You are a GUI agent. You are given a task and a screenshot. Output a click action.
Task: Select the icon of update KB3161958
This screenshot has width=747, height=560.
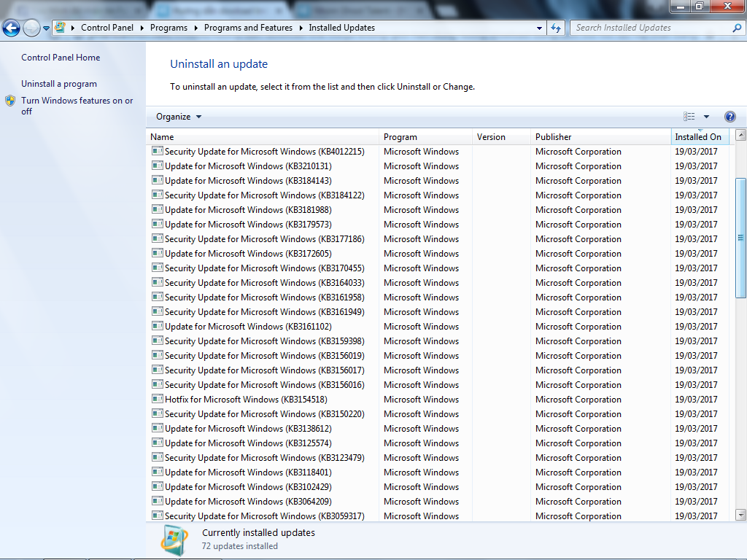(158, 297)
